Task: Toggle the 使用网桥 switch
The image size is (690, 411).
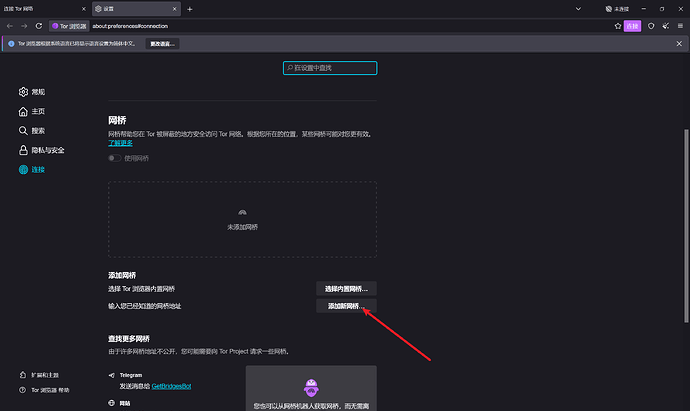Action: pyautogui.click(x=115, y=158)
